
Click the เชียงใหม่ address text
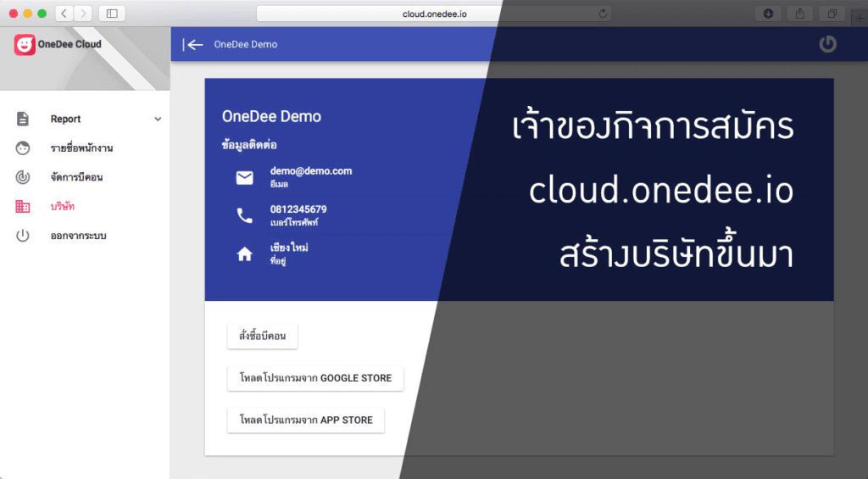[289, 248]
